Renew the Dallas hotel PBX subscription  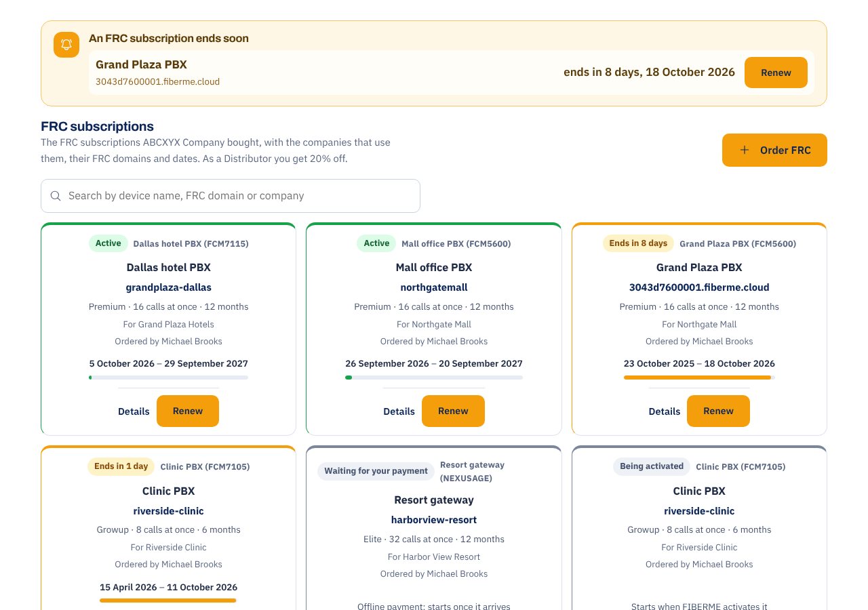click(188, 411)
